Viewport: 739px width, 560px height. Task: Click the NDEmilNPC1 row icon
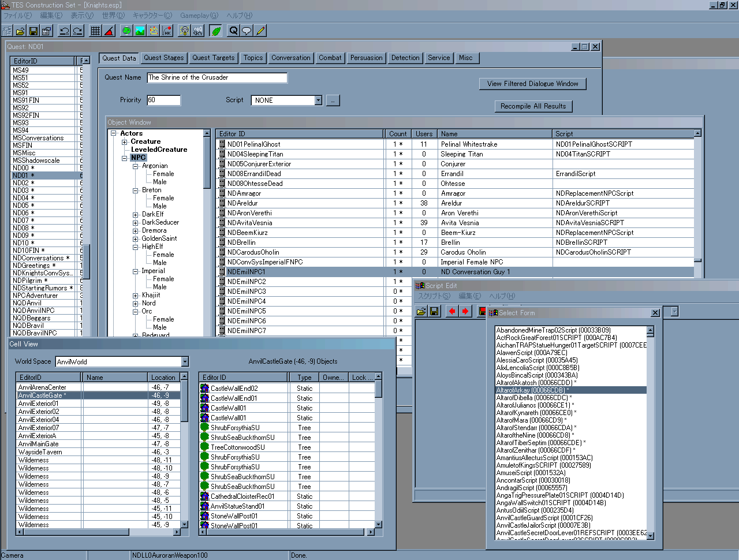[x=222, y=272]
